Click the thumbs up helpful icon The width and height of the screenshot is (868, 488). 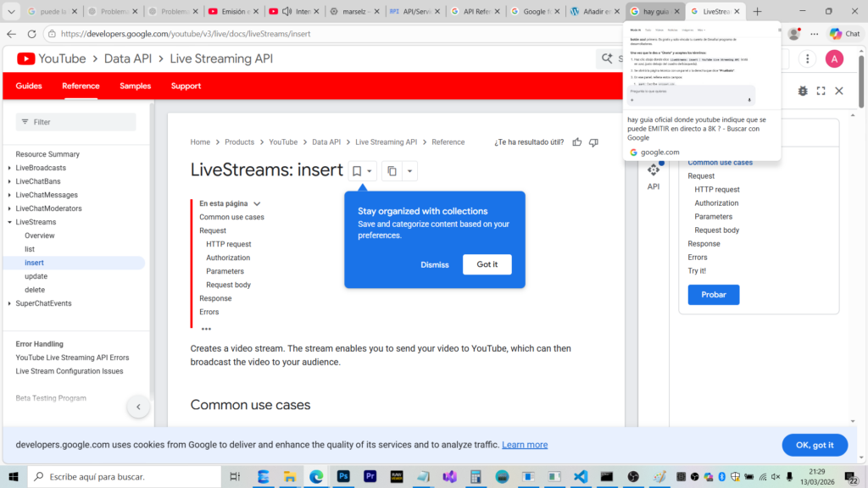click(577, 142)
